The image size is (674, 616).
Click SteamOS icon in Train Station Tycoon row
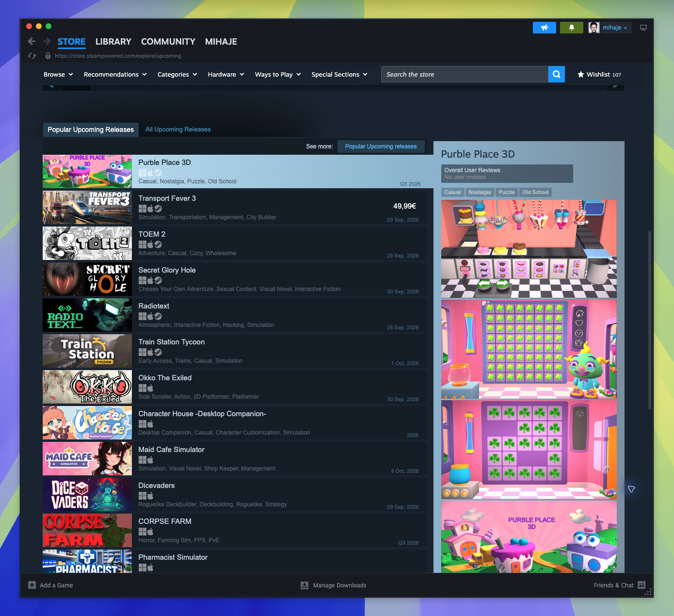pyautogui.click(x=158, y=352)
